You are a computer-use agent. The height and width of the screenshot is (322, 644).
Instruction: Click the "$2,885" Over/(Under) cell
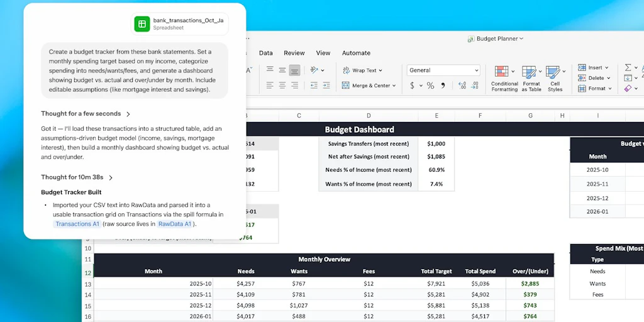coord(530,284)
